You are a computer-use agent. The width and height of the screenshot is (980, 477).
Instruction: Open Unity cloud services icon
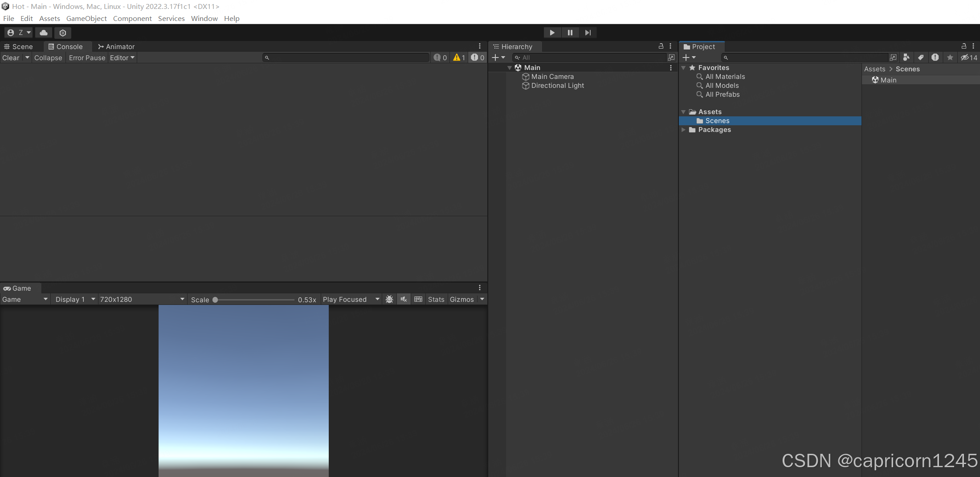click(44, 33)
